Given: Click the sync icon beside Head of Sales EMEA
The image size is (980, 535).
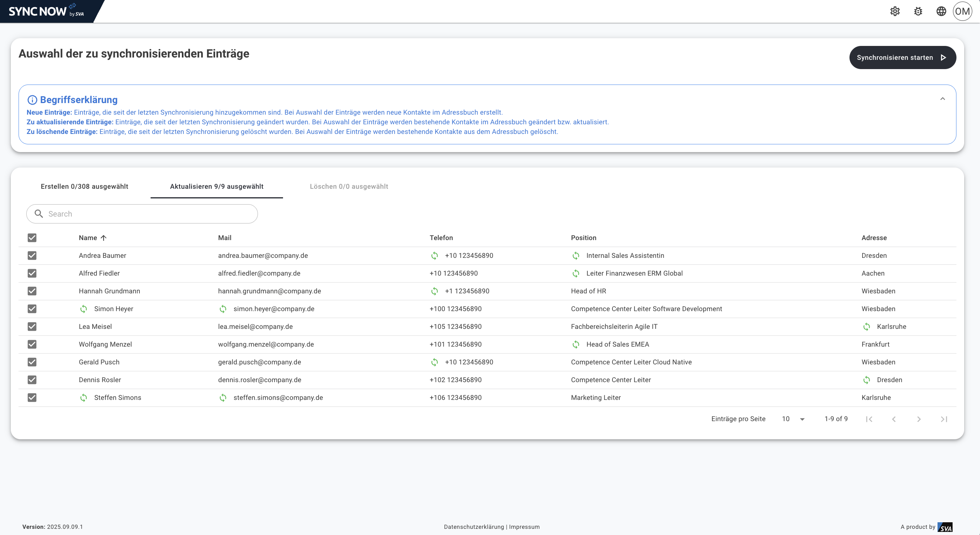Looking at the screenshot, I should 576,344.
